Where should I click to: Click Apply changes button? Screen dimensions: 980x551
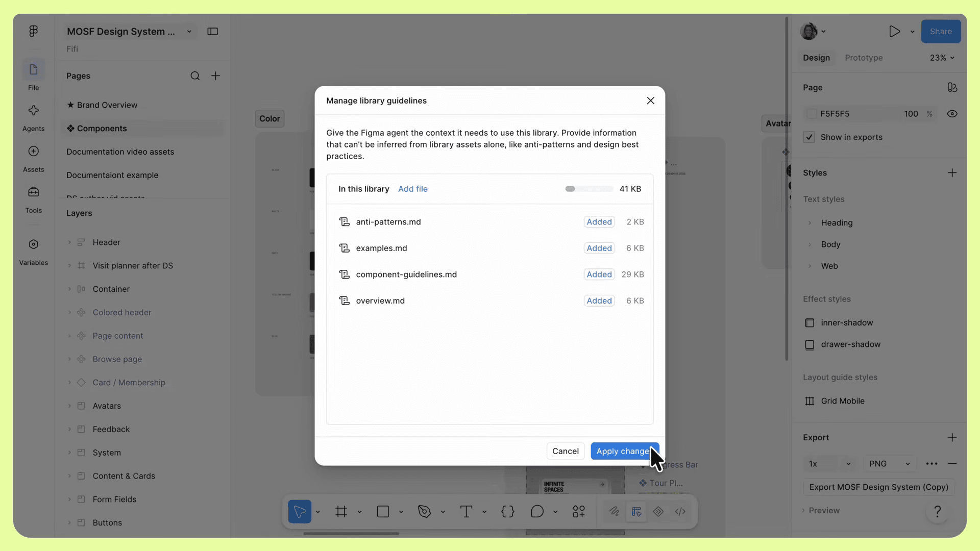[625, 451]
